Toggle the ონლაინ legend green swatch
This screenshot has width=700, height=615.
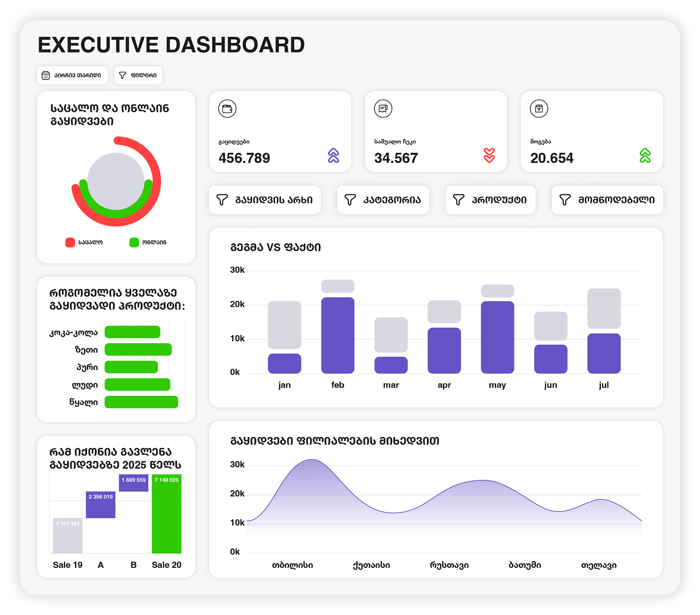click(134, 242)
